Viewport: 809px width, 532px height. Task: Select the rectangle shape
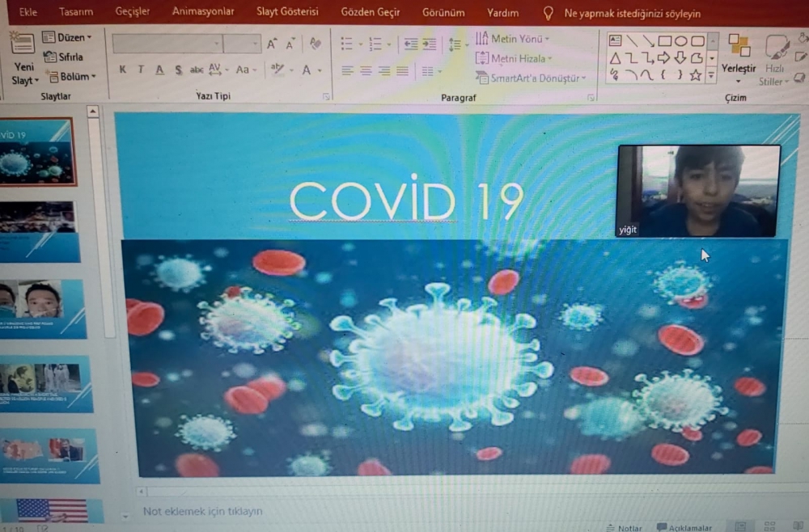tap(664, 40)
